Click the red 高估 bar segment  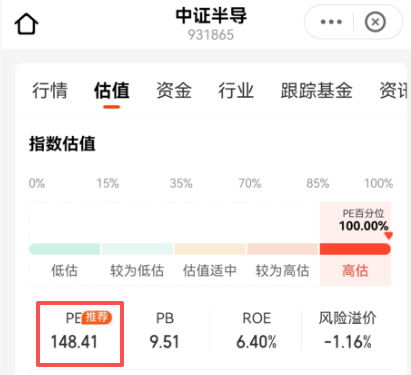[355, 249]
